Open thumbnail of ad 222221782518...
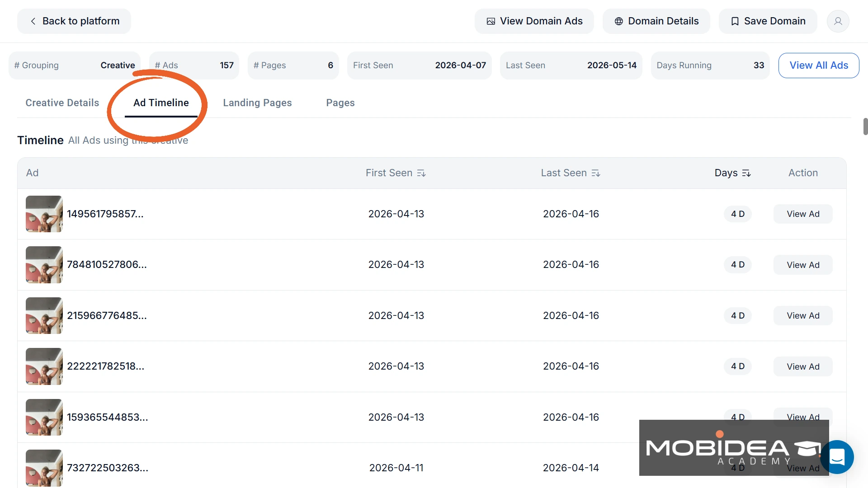Screen dimensions: 868x488 (x=44, y=366)
